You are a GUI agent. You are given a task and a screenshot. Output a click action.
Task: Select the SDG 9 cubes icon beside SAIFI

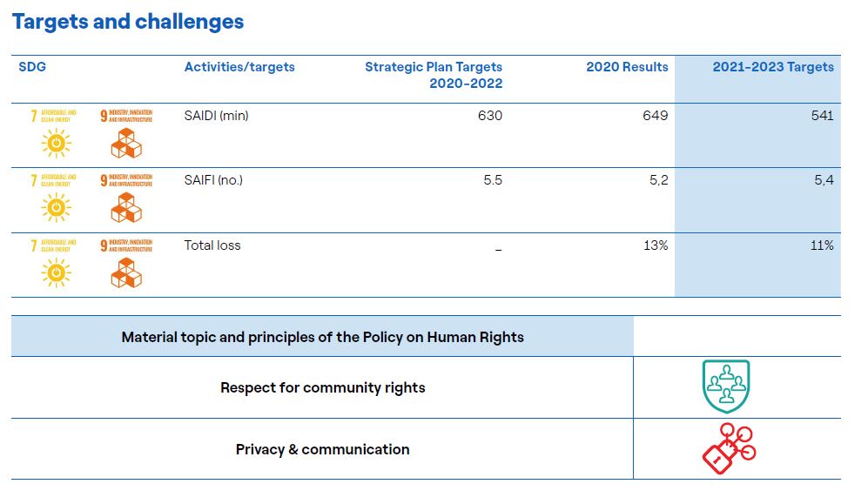(125, 207)
